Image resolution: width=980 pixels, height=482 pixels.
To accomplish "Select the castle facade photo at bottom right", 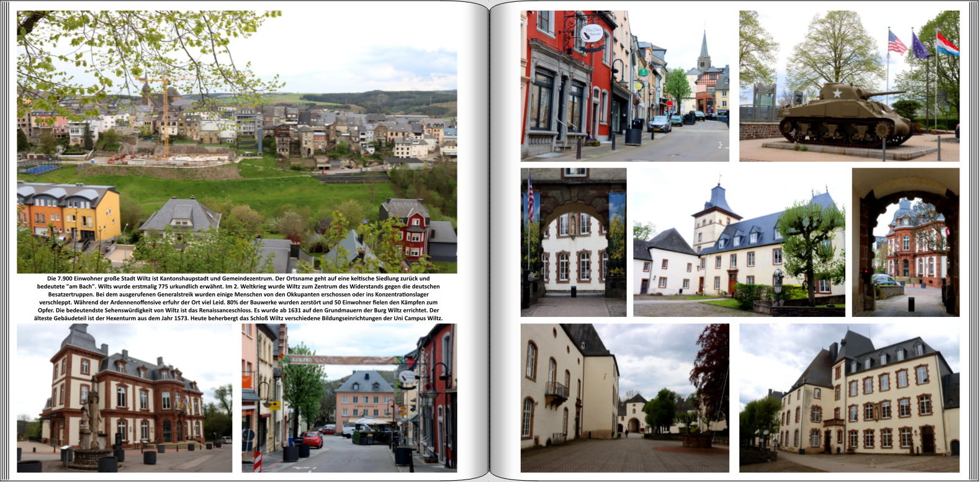I will coord(848,398).
